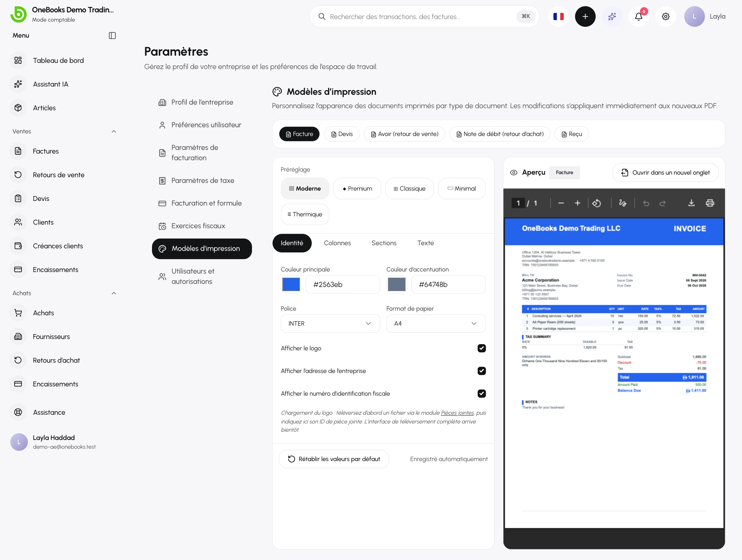Switch to the Colonnes tab
742x560 pixels.
pyautogui.click(x=338, y=243)
